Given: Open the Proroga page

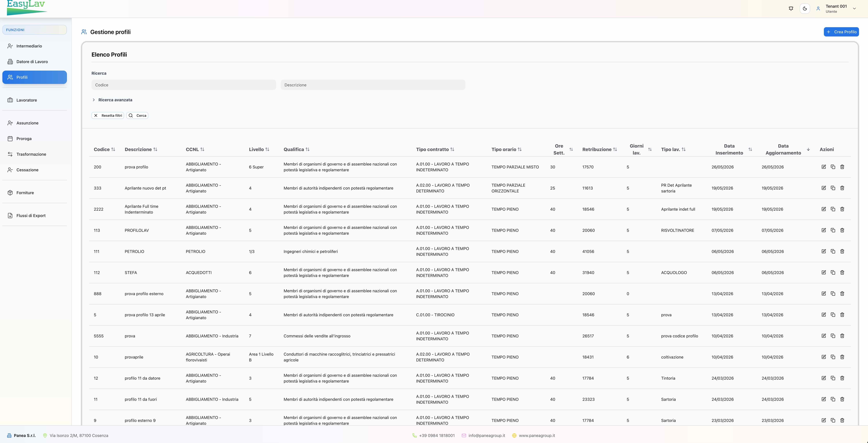Looking at the screenshot, I should click(34, 139).
